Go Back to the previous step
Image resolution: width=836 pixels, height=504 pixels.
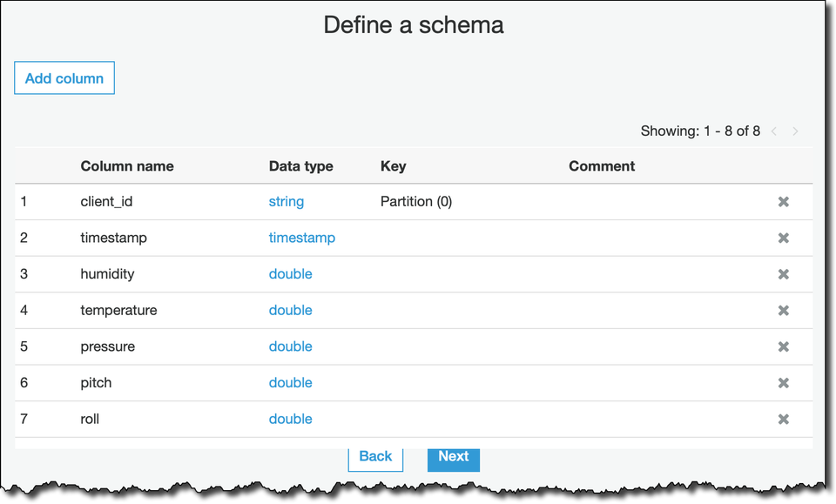[x=375, y=457]
